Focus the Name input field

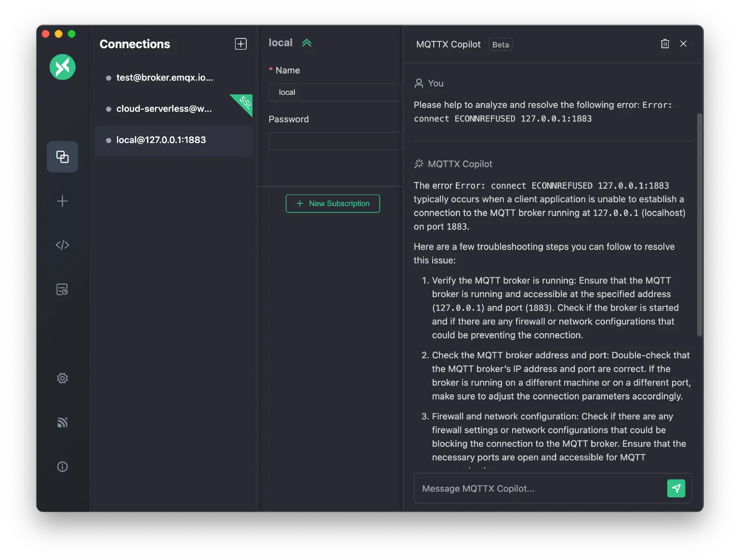tap(335, 92)
